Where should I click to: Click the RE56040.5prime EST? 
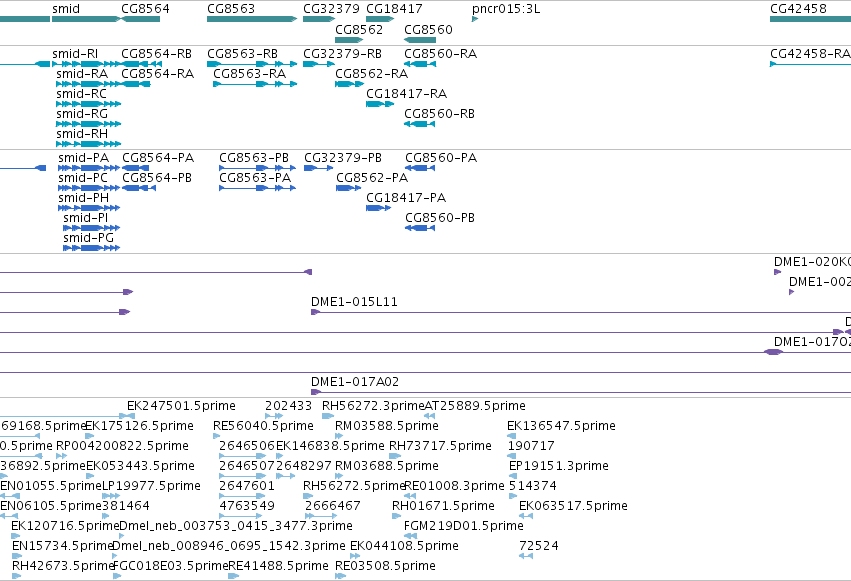(x=263, y=426)
